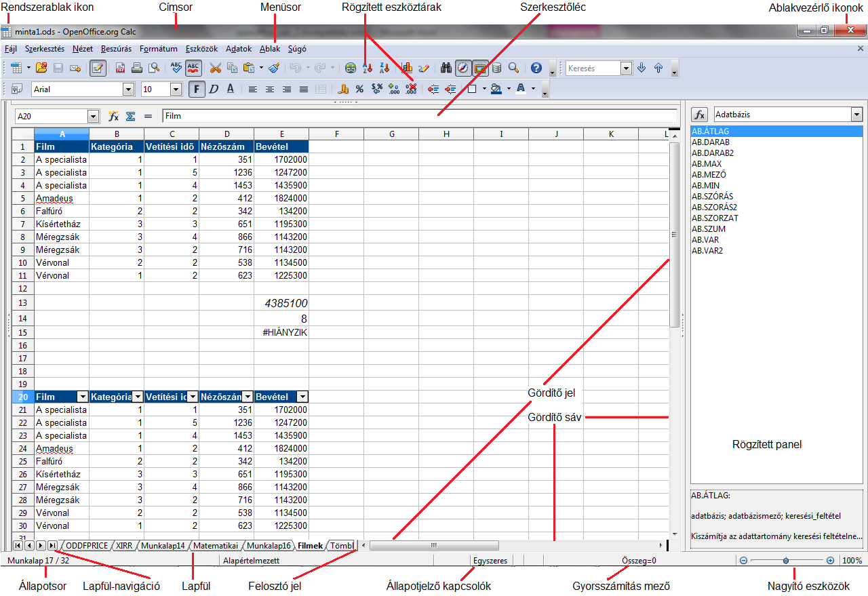
Task: Sort descending with the Z-A icon
Action: pyautogui.click(x=384, y=68)
